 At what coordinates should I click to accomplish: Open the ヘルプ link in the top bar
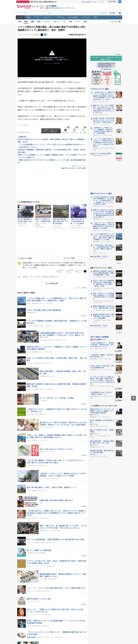(94, 2)
